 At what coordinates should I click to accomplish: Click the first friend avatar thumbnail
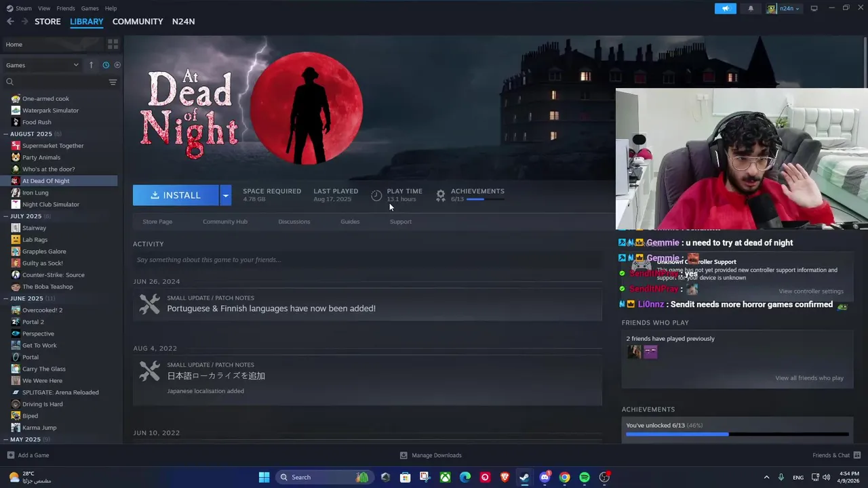click(x=634, y=352)
